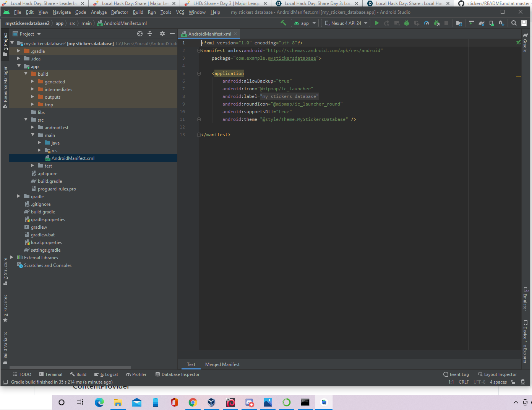532x410 pixels.
Task: Click Select Opened File target icon
Action: coord(140,34)
